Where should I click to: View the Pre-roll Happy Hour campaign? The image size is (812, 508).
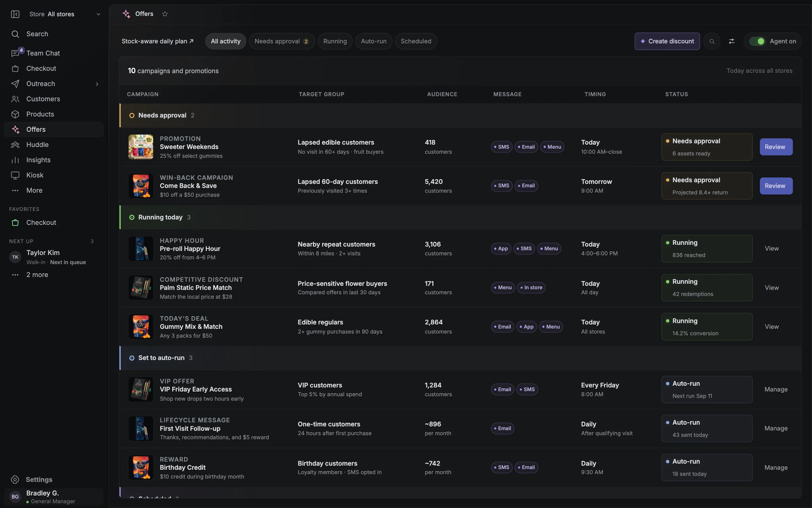click(x=772, y=249)
